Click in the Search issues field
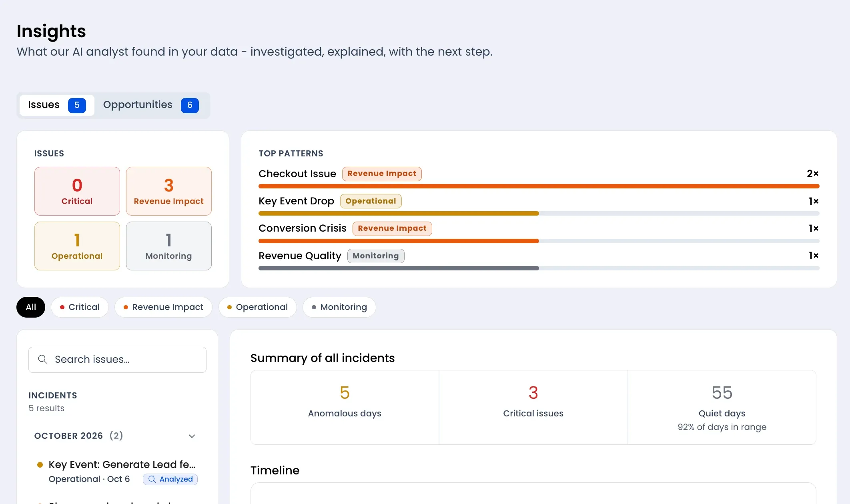This screenshot has height=504, width=850. 117,360
